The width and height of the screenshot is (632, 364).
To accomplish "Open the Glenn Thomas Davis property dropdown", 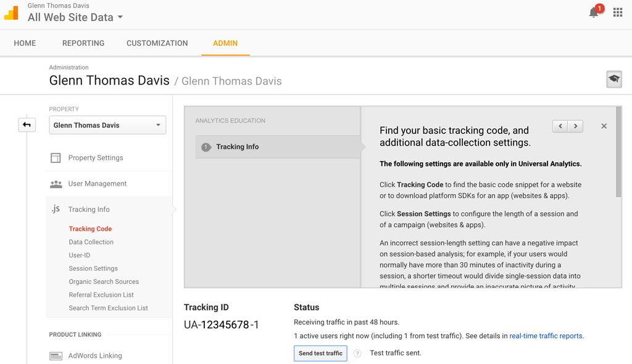I will point(107,125).
